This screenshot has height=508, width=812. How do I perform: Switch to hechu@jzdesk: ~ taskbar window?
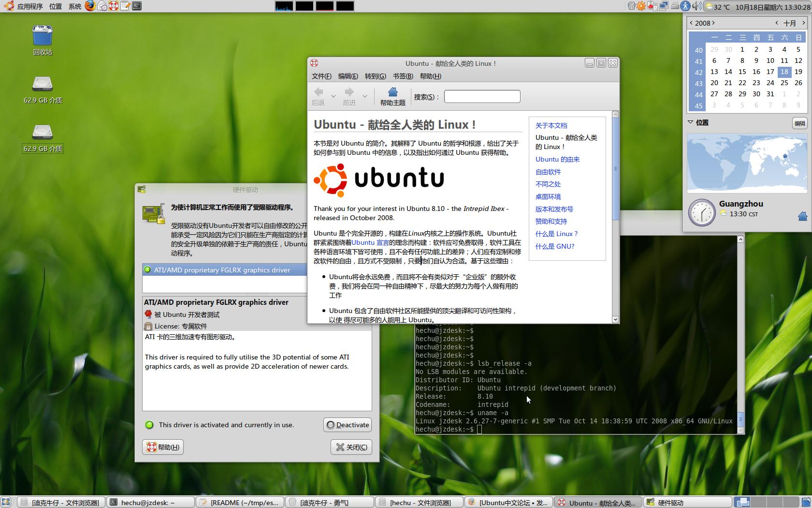pyautogui.click(x=150, y=502)
